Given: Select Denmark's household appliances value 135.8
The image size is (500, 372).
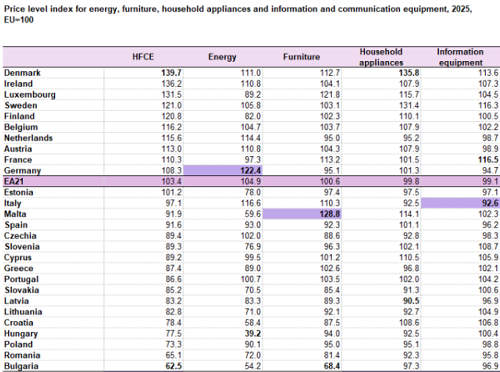Looking at the screenshot, I should [x=409, y=73].
